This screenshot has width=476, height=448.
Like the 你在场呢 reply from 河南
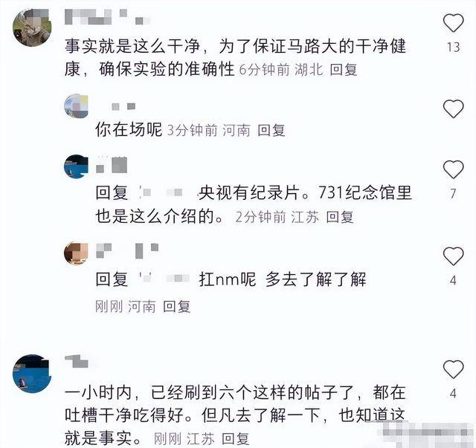click(x=453, y=108)
